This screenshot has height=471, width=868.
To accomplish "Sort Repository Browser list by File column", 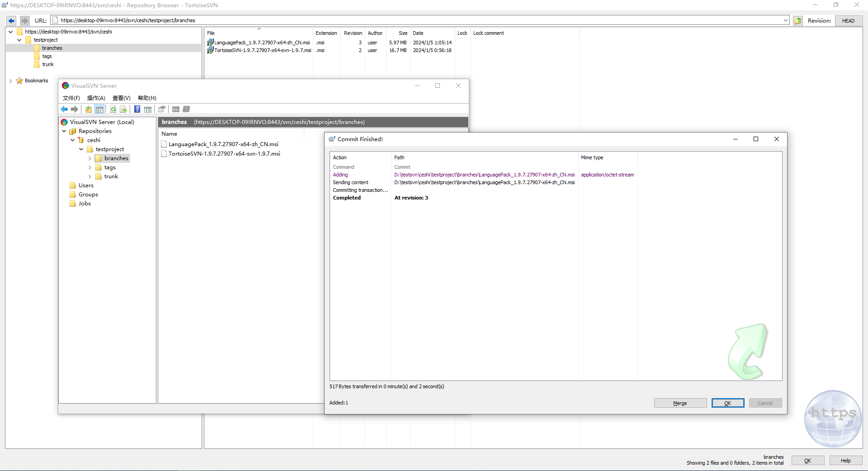I will (x=259, y=33).
